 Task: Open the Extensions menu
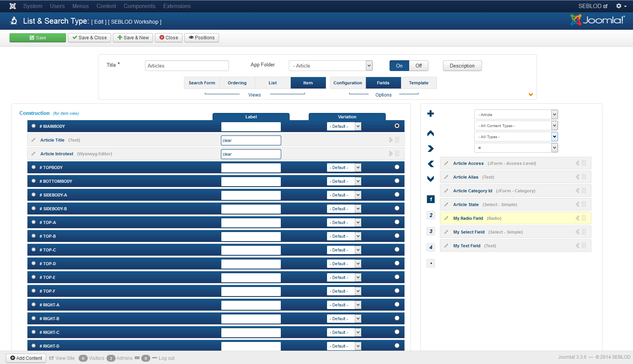coord(177,6)
